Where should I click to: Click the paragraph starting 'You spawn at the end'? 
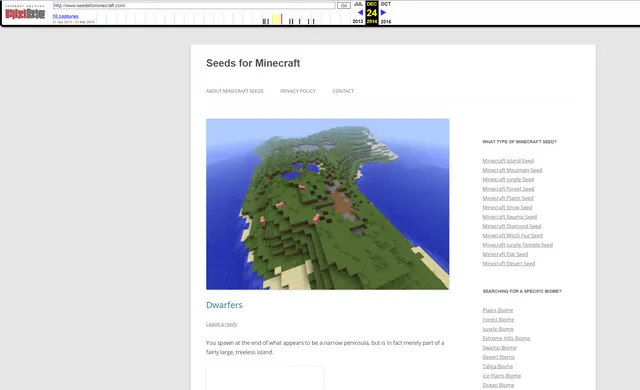click(x=325, y=348)
